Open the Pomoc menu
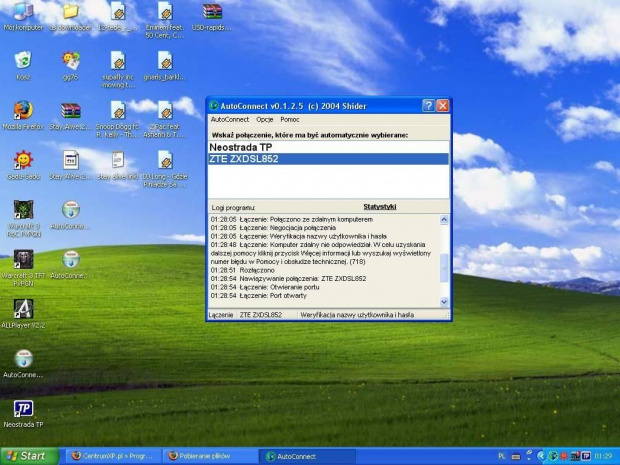Viewport: 620px width, 465px height. pos(290,120)
